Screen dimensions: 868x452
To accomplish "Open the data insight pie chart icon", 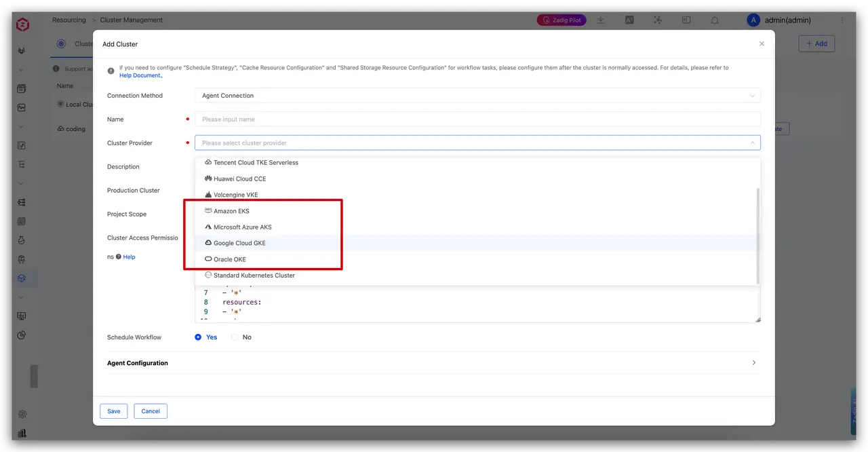I will 22,335.
